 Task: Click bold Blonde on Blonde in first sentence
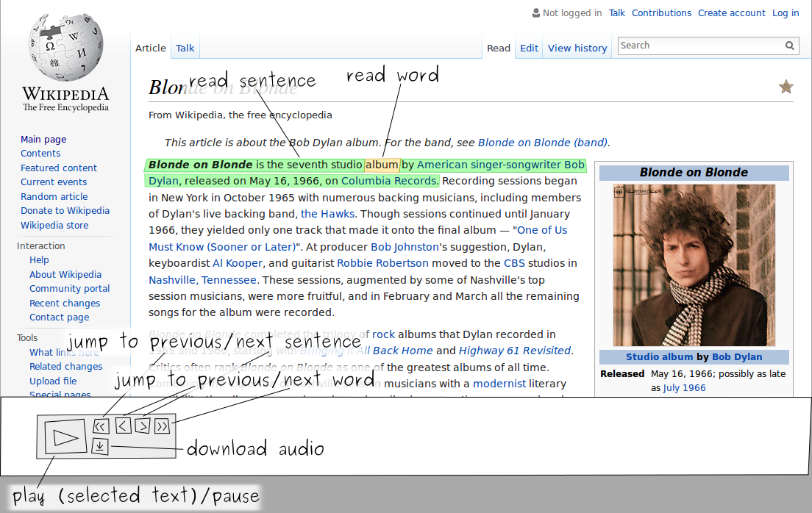pos(200,165)
